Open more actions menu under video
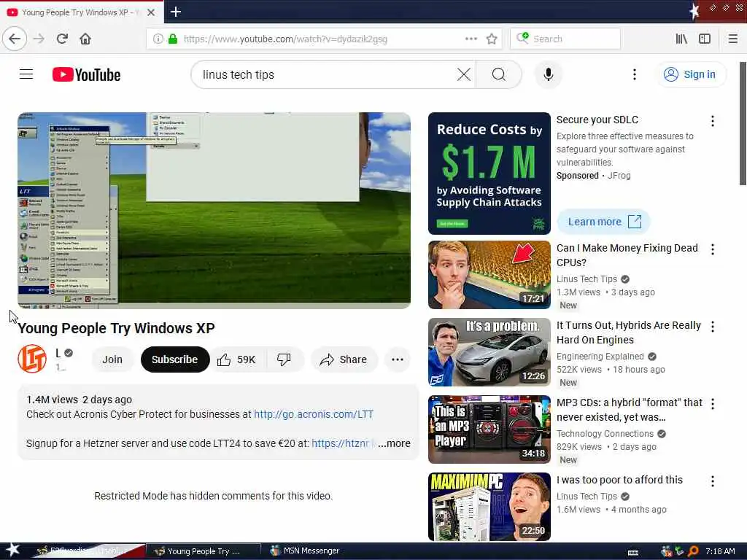 pos(398,359)
